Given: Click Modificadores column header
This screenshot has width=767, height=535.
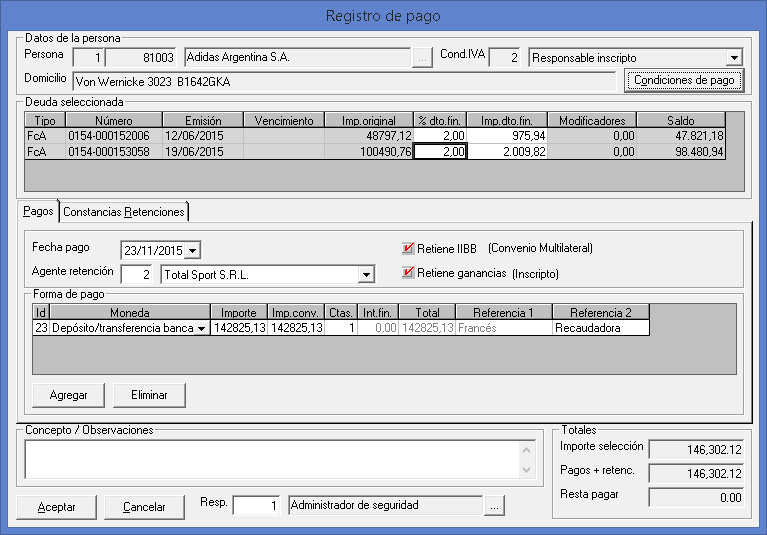Looking at the screenshot, I should point(592,120).
